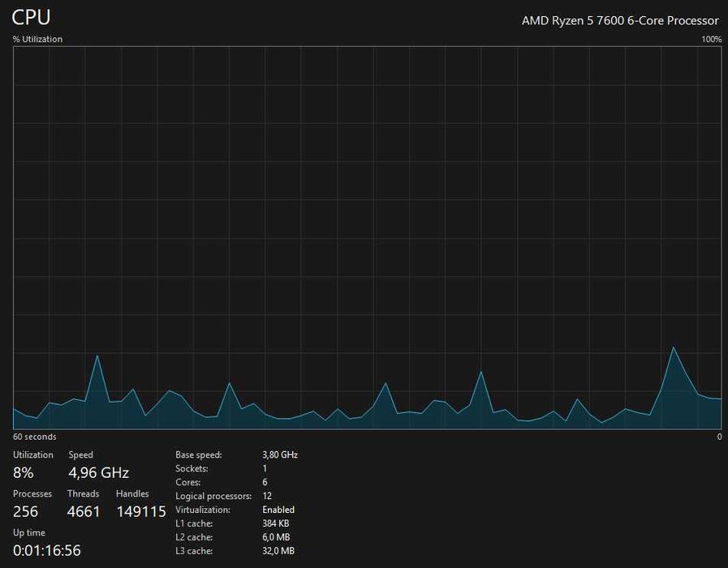Image resolution: width=728 pixels, height=568 pixels.
Task: Click the Base speed 3,80 GHz value
Action: pyautogui.click(x=280, y=454)
